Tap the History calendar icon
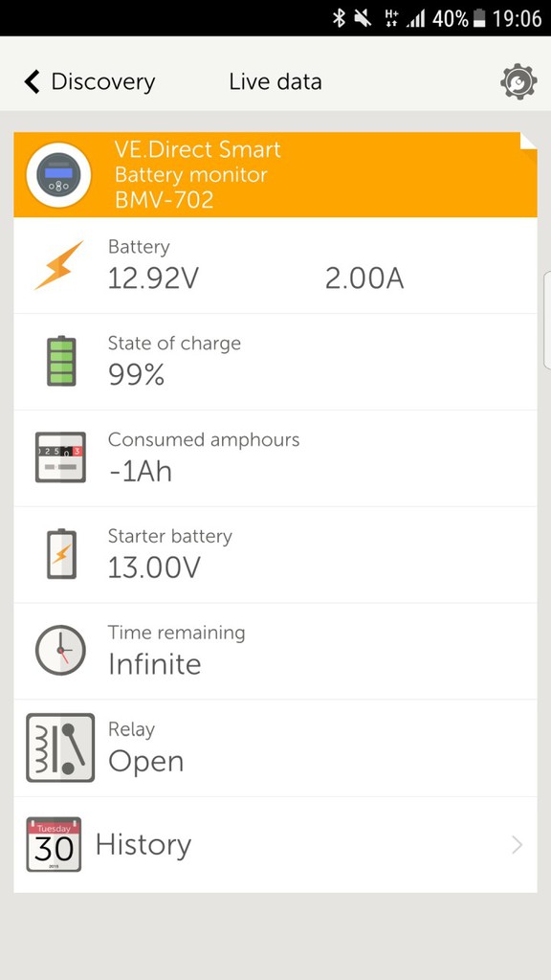Image resolution: width=551 pixels, height=980 pixels. point(54,844)
